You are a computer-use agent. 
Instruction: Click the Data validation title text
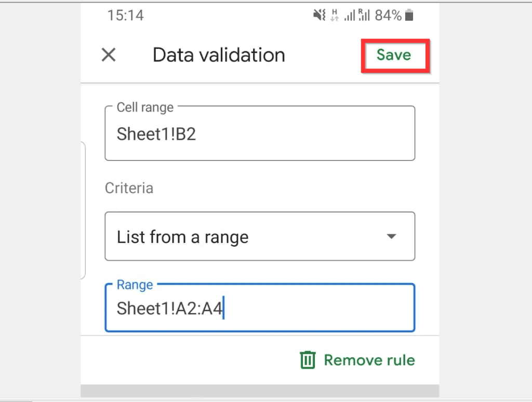click(x=219, y=55)
